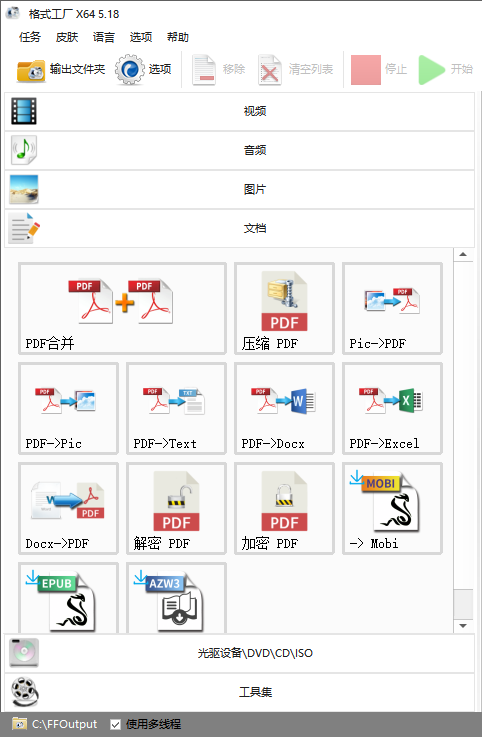Click the green 开始 start button
The height and width of the screenshot is (737, 482).
(x=445, y=70)
